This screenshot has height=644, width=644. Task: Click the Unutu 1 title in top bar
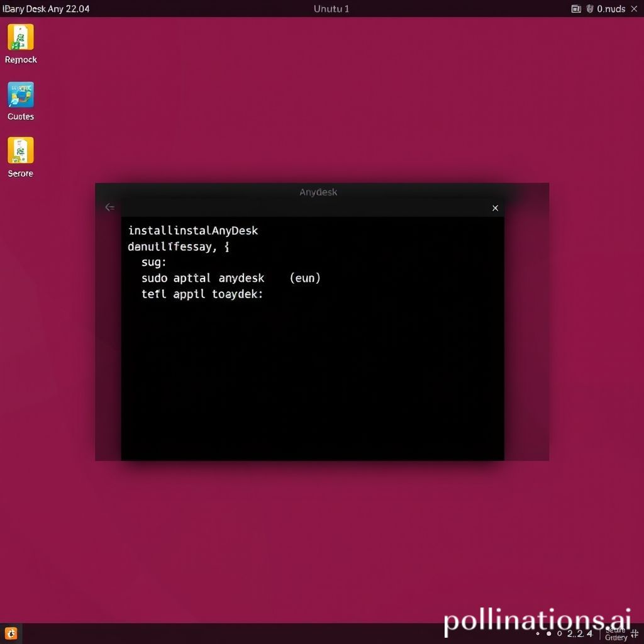point(331,9)
